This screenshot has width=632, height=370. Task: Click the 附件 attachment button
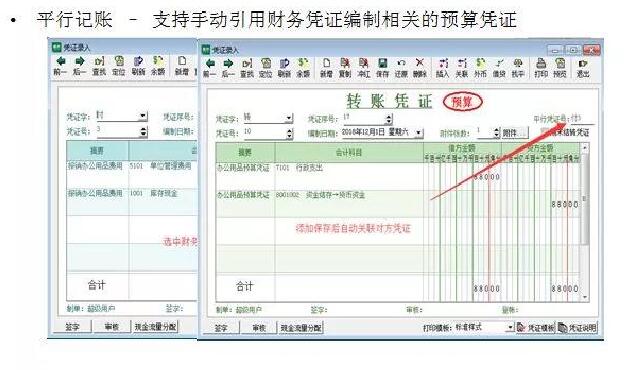click(514, 133)
